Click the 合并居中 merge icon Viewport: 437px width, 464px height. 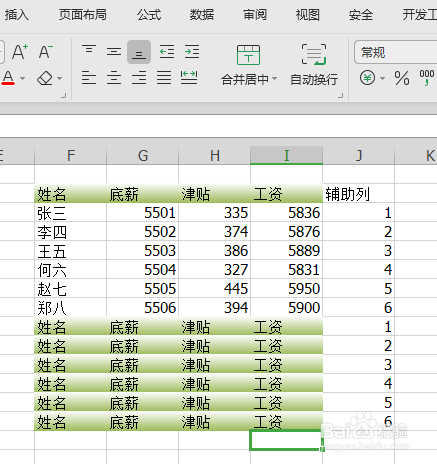pos(248,55)
